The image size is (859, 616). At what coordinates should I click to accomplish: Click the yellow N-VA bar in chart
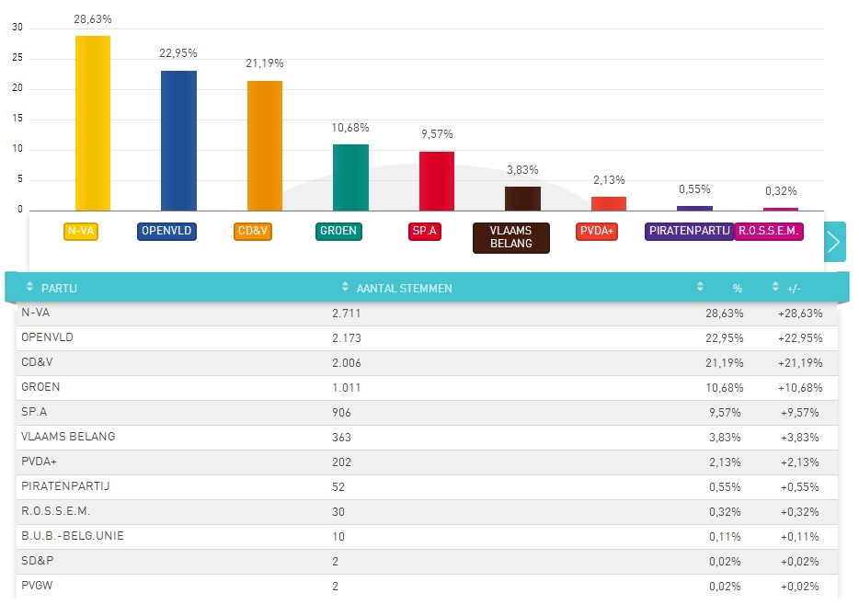[93, 123]
